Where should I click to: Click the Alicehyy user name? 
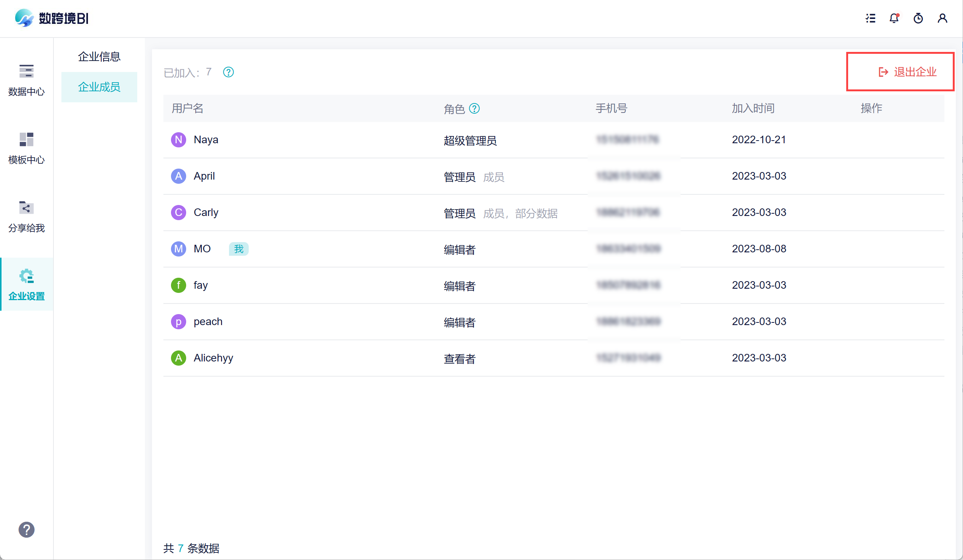pyautogui.click(x=213, y=358)
